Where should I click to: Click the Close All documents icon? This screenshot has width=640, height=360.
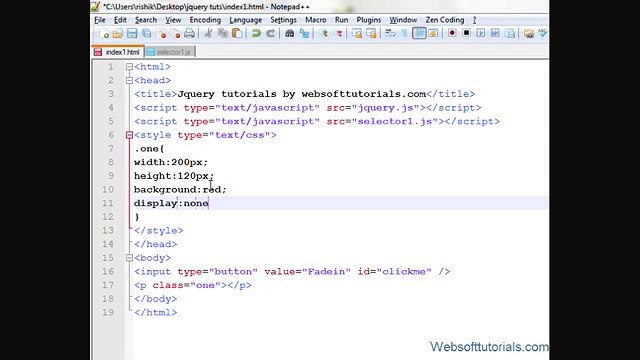point(176,33)
